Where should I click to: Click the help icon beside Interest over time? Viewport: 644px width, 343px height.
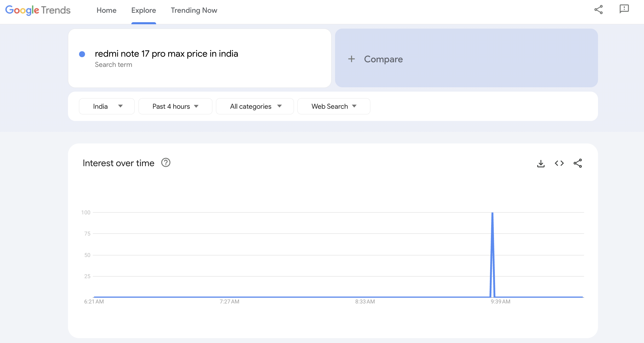(166, 163)
